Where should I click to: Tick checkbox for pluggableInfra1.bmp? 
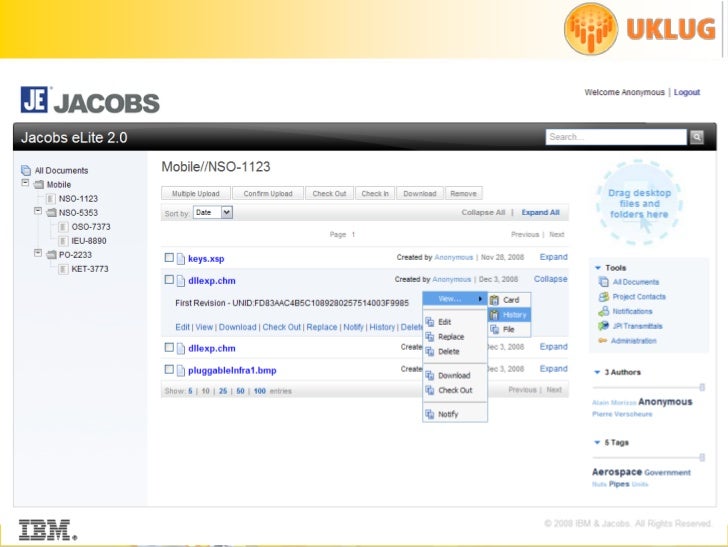coord(169,369)
